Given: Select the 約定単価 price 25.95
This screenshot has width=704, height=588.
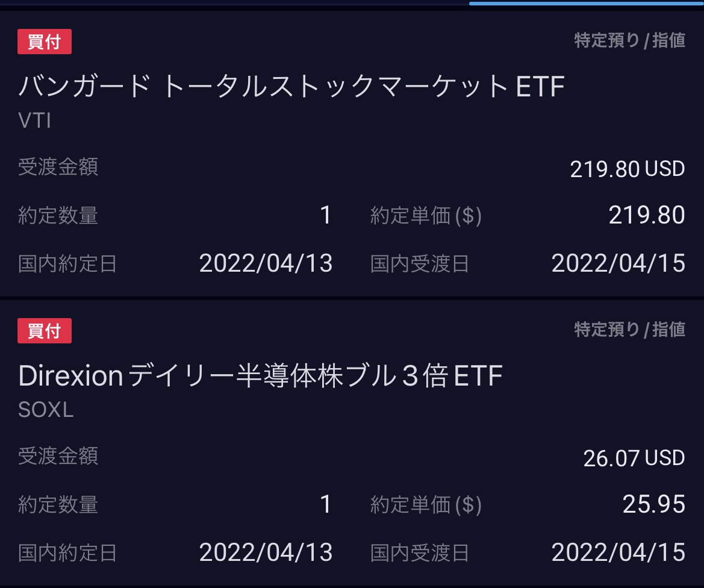Looking at the screenshot, I should [655, 505].
